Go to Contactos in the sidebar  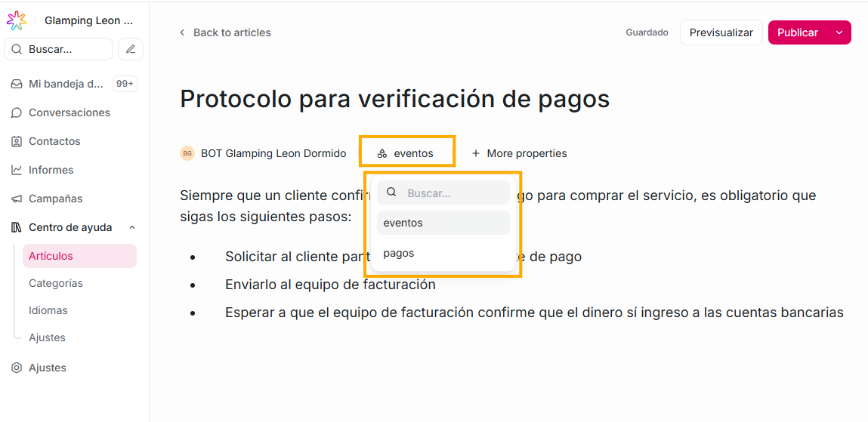point(54,141)
